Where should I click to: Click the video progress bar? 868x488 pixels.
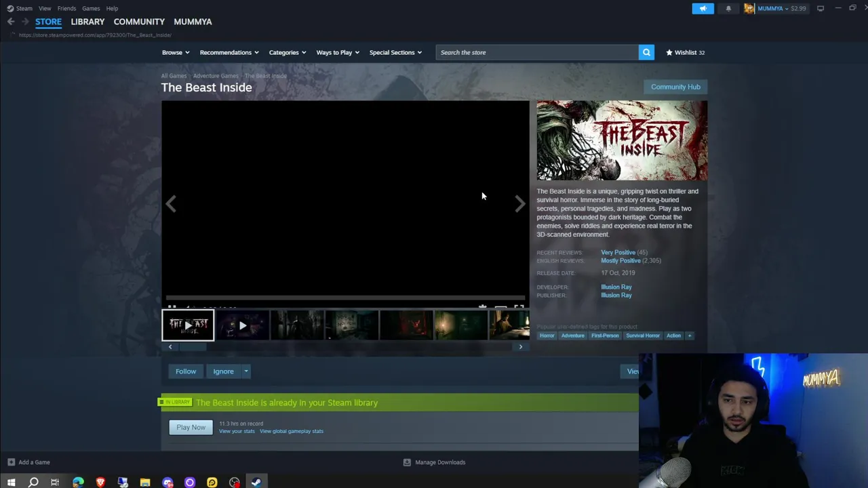pyautogui.click(x=345, y=297)
